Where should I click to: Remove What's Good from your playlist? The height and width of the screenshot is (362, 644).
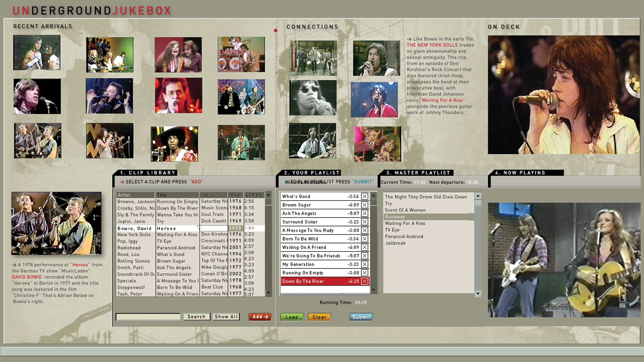[x=365, y=196]
